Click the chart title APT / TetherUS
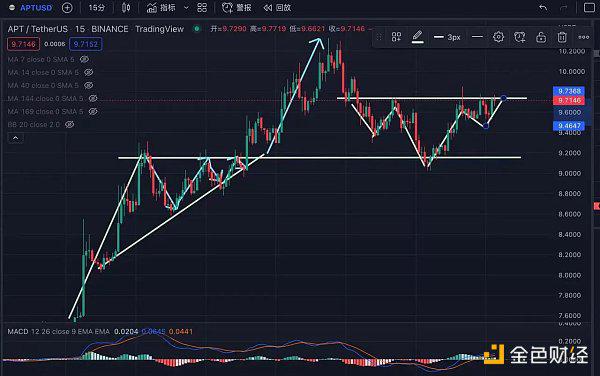600x376 pixels. click(38, 29)
